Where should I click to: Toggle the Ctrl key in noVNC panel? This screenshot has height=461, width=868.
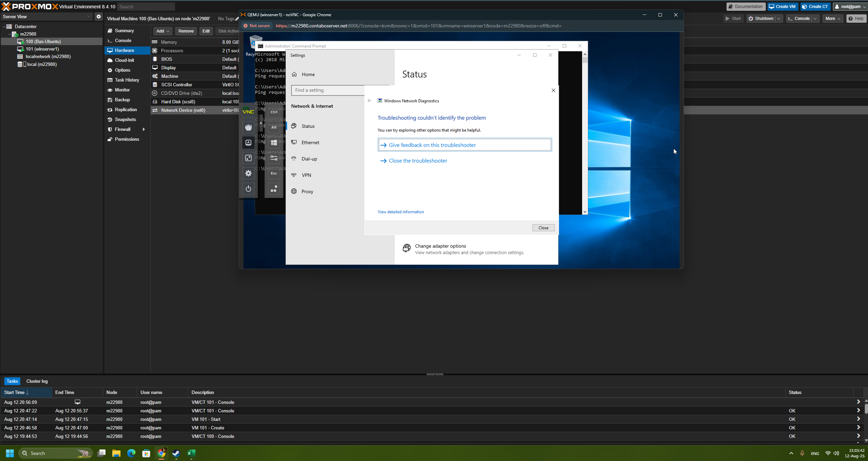tap(274, 112)
